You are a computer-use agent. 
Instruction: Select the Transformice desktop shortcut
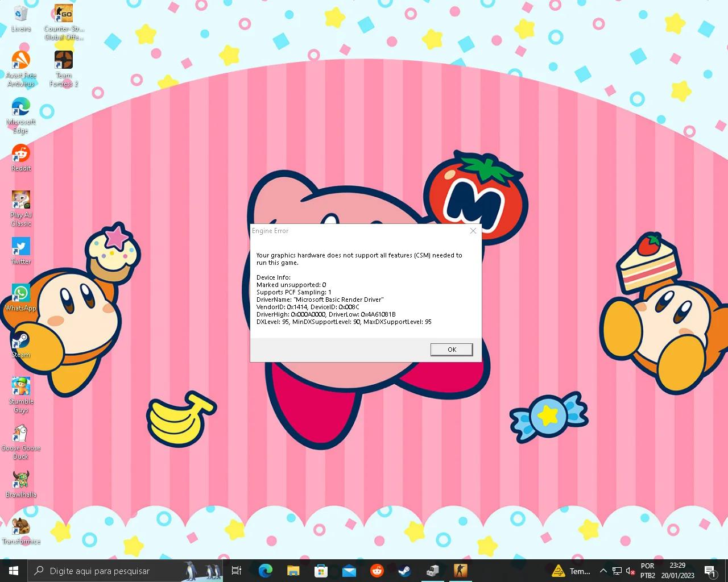click(21, 531)
